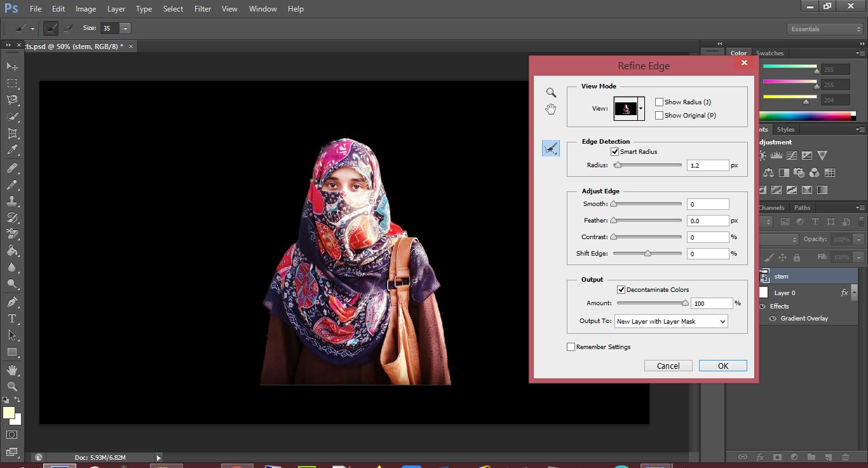868x468 pixels.
Task: Click the Shift Edge slider handle
Action: tap(648, 254)
